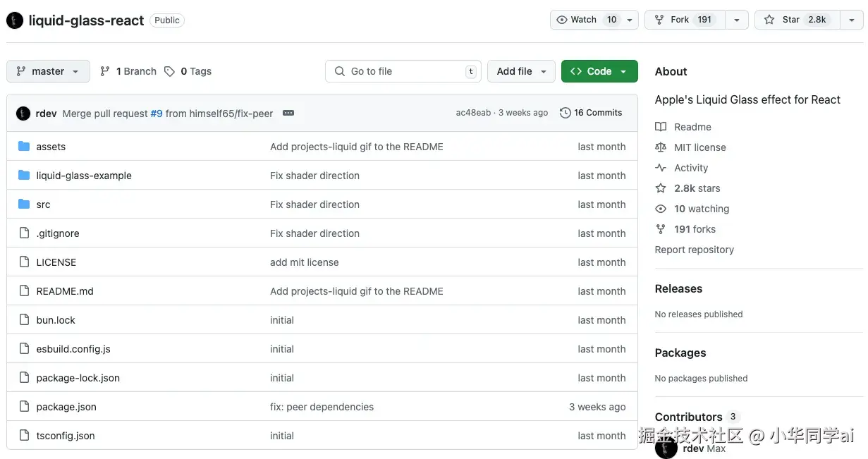Open the assets folder icon
The image size is (868, 459).
tap(24, 147)
